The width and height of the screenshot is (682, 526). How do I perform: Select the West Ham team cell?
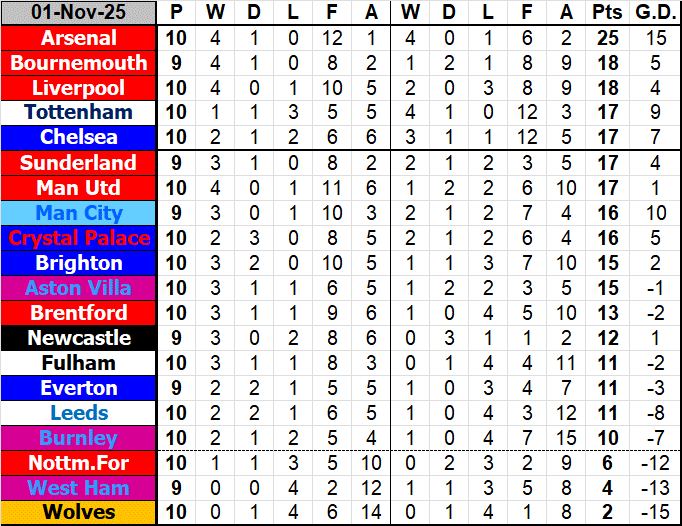(79, 488)
